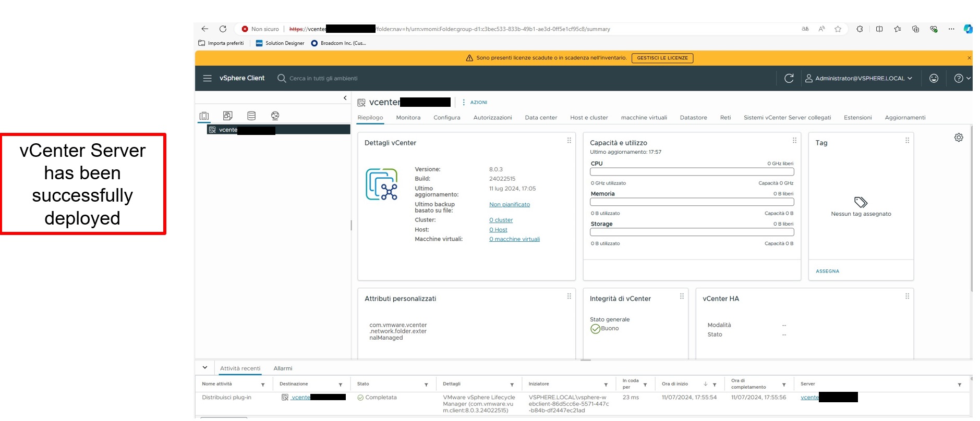Click drag handle on Attributi personalizzati card
Viewport: 980px width, 421px height.
point(569,296)
